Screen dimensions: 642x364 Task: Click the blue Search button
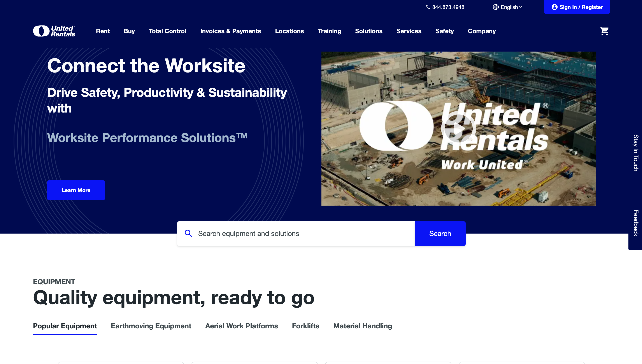440,234
